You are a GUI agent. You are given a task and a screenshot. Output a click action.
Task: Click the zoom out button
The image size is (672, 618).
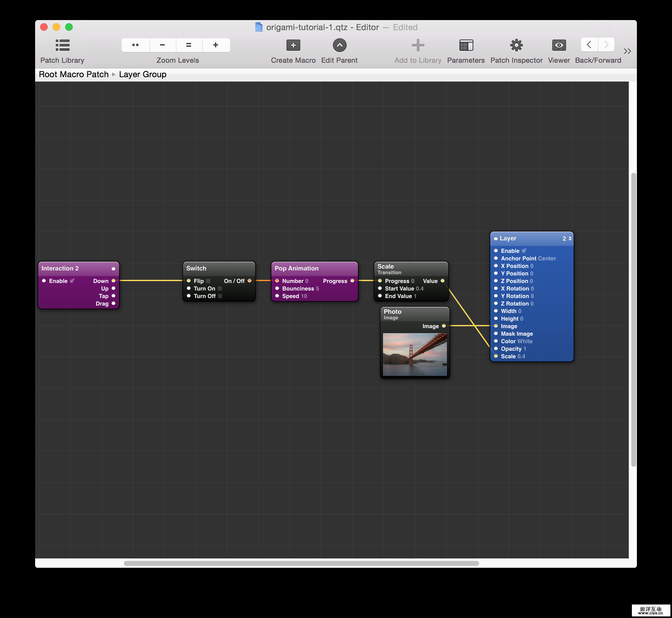click(162, 45)
